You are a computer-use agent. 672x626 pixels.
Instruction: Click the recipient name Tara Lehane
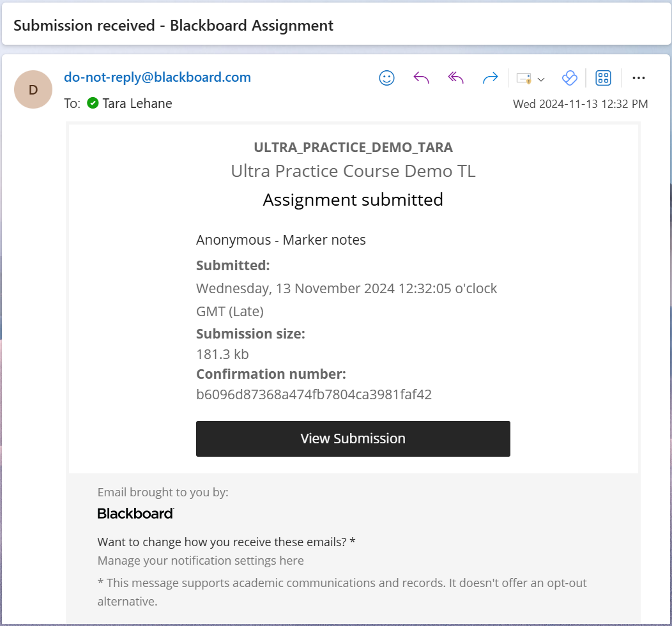(137, 103)
